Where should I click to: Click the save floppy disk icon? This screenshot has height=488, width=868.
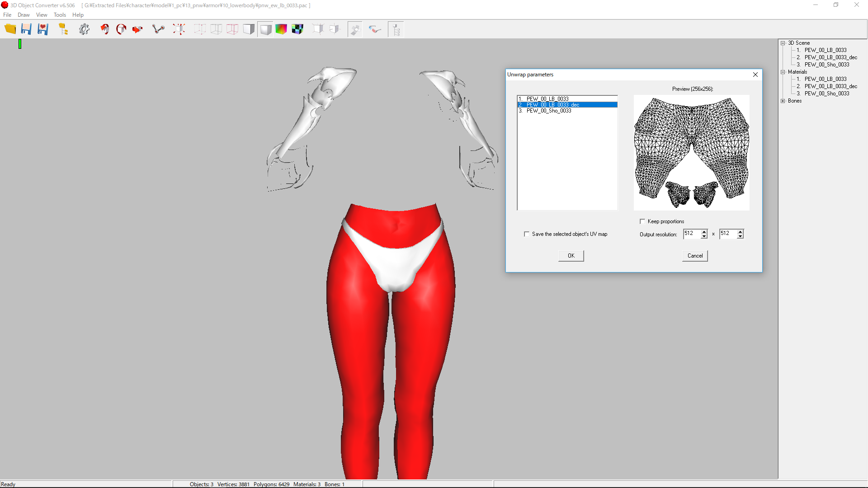click(26, 29)
